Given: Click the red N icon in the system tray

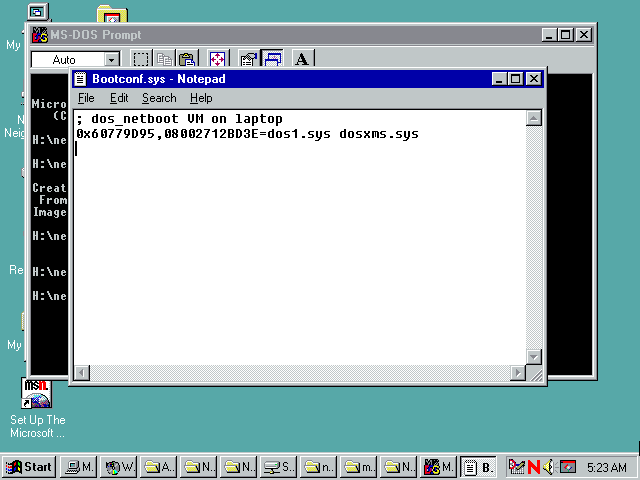Looking at the screenshot, I should (535, 467).
